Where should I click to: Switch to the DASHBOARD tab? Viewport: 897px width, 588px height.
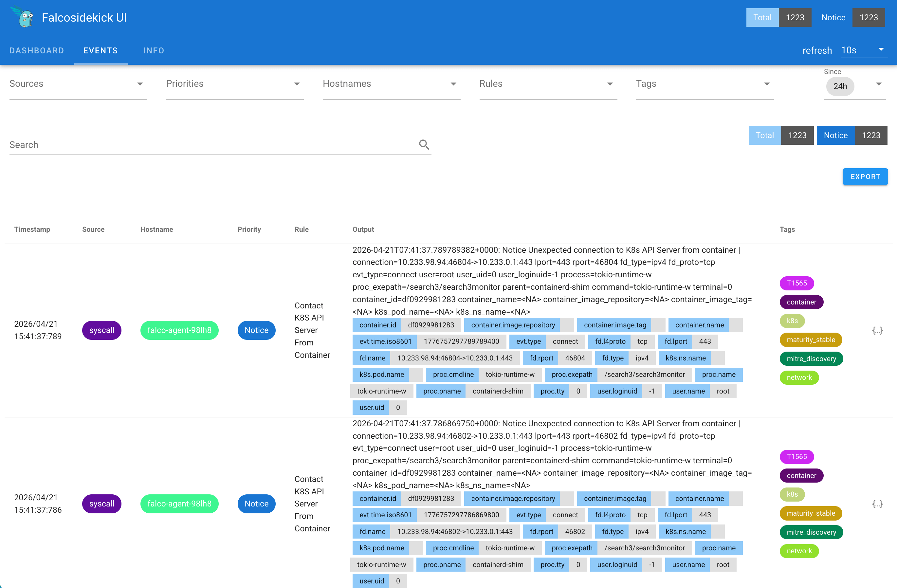[37, 50]
